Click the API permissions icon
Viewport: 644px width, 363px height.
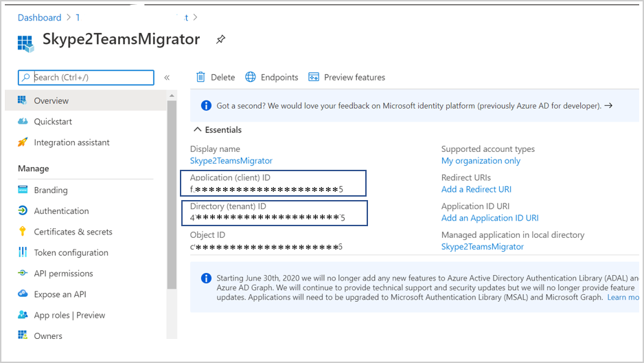(23, 273)
